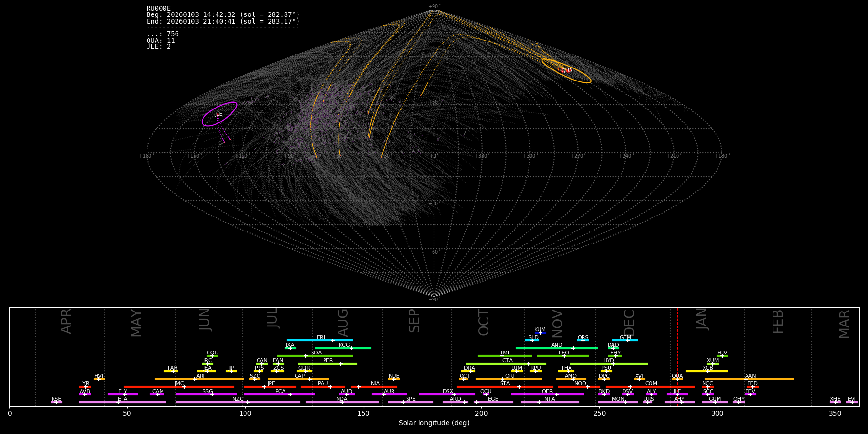Click solar longitude axis tick 350
This screenshot has height=434, width=868.
point(836,413)
